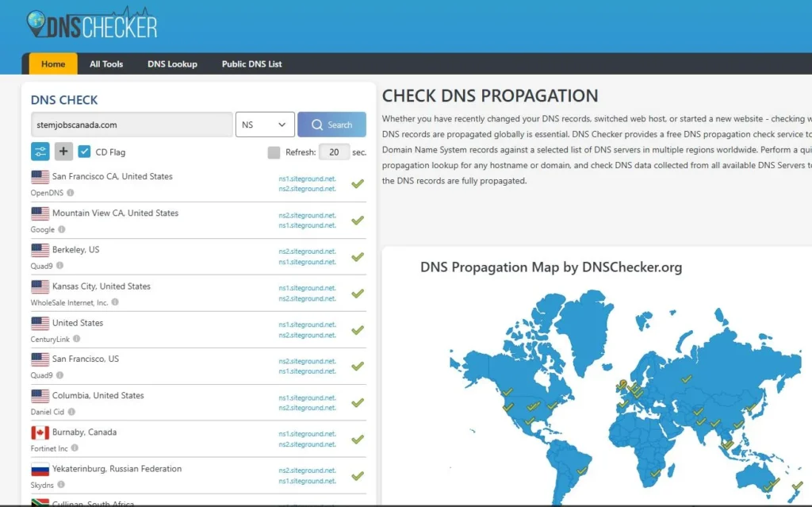The width and height of the screenshot is (812, 507).
Task: Click the green checkmark for Kansas City
Action: click(358, 293)
